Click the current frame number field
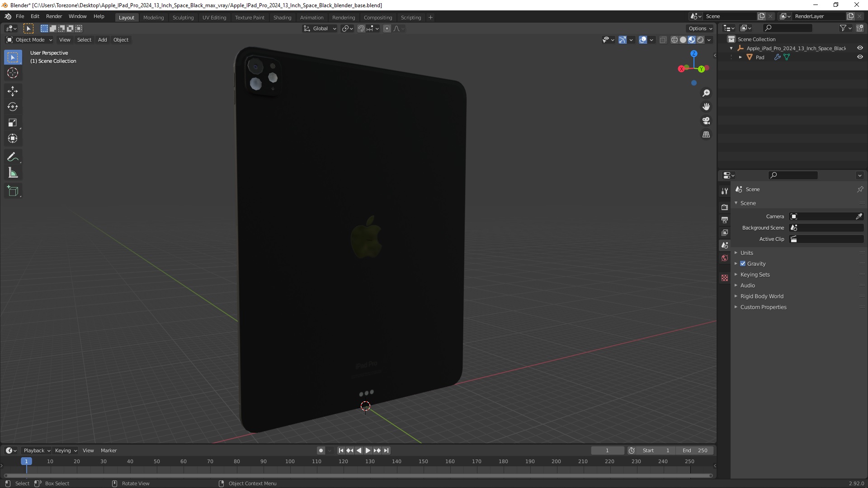Viewport: 868px width, 488px height. pos(607,450)
